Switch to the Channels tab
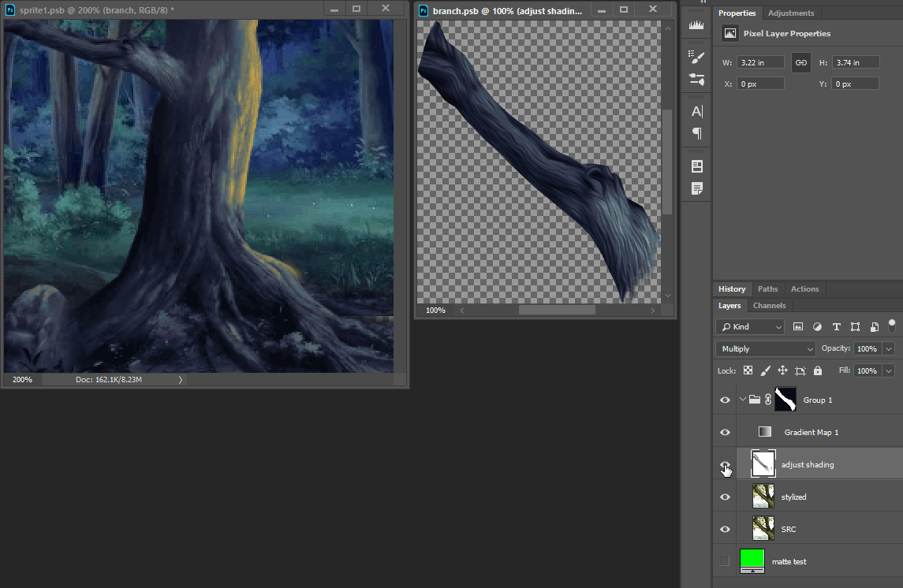 769,306
